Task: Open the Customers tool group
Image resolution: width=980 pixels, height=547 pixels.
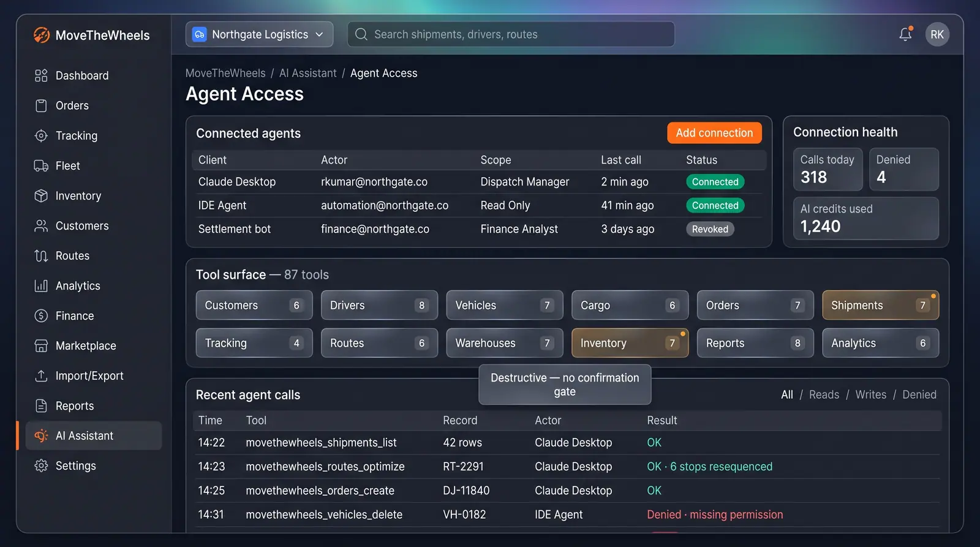Action: [x=254, y=305]
